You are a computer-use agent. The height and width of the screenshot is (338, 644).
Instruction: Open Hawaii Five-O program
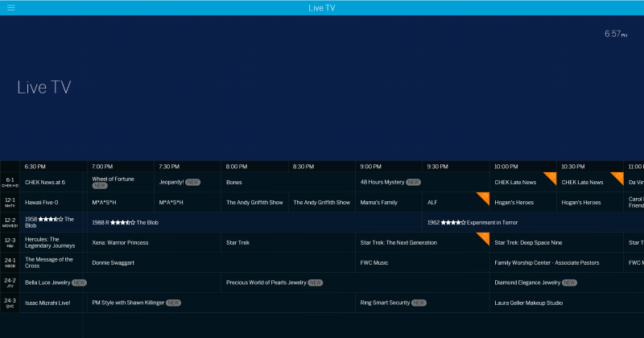(x=53, y=203)
